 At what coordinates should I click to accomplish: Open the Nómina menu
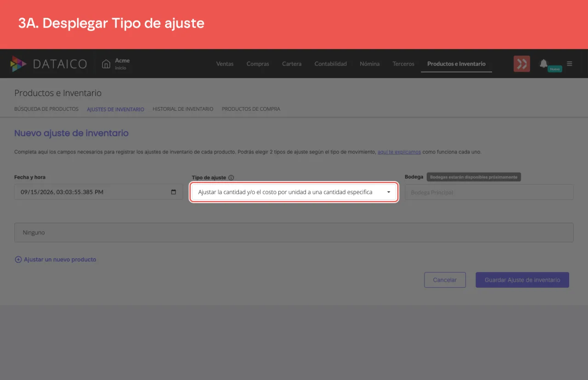pyautogui.click(x=369, y=64)
